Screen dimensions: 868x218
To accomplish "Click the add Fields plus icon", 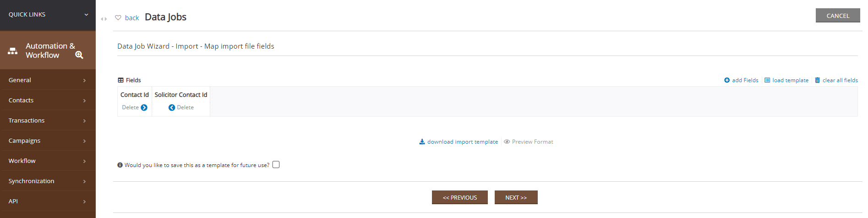I will [727, 80].
